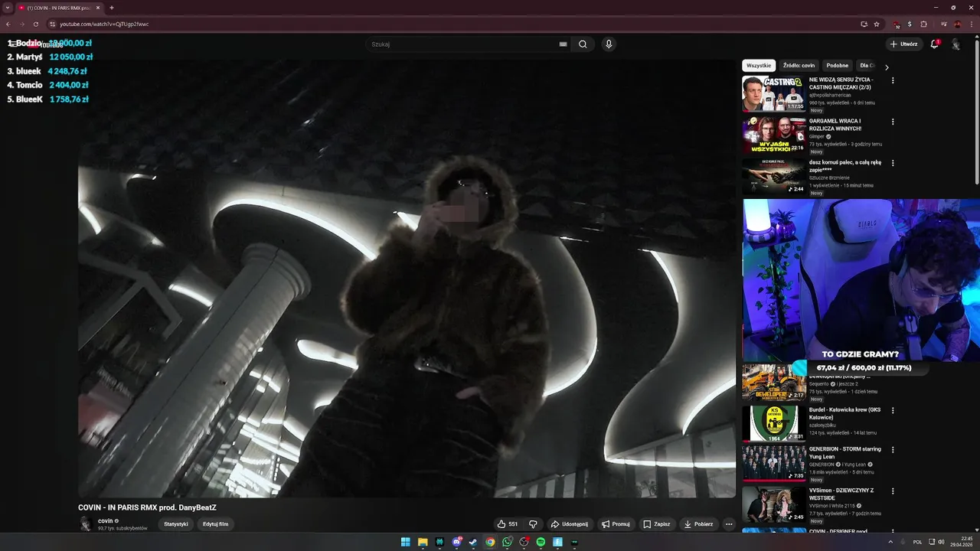Open more actions ellipsis below the video
The image size is (980, 551).
tap(729, 524)
